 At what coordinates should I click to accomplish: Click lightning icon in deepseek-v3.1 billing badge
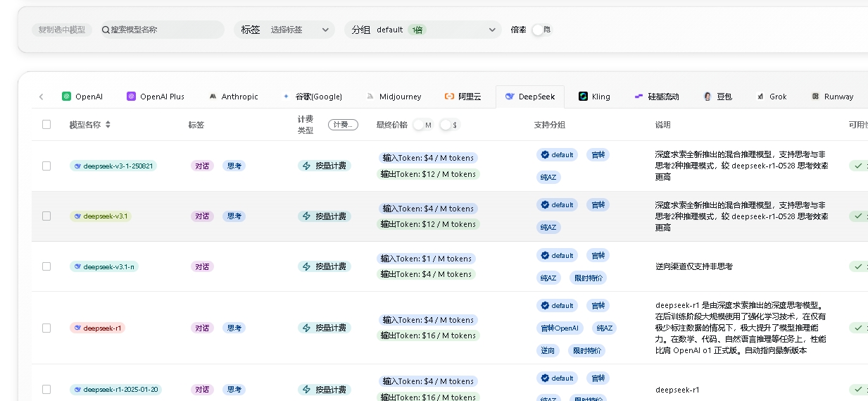pyautogui.click(x=306, y=216)
